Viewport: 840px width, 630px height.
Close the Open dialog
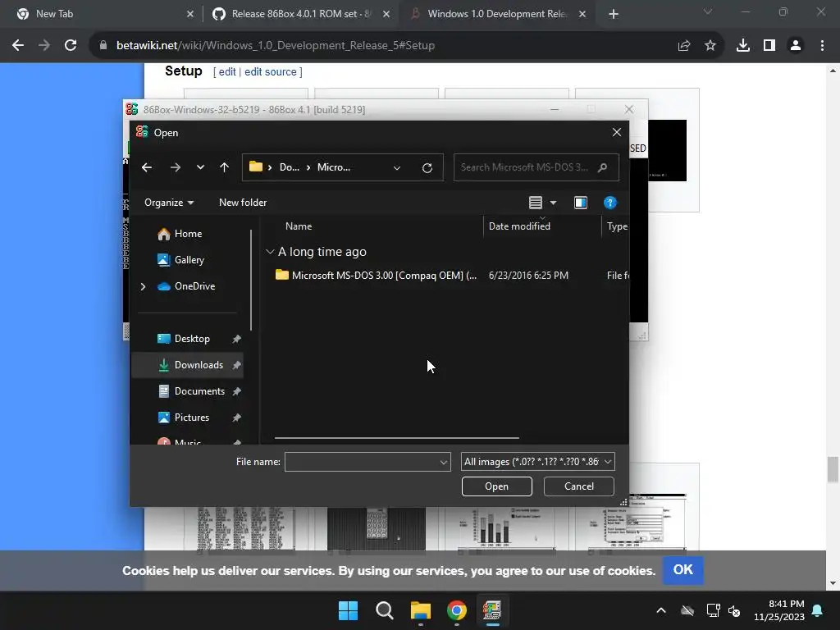pos(617,132)
